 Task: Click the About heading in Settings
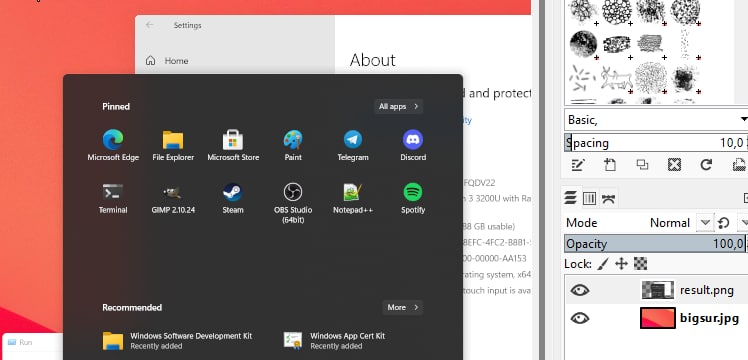point(373,61)
